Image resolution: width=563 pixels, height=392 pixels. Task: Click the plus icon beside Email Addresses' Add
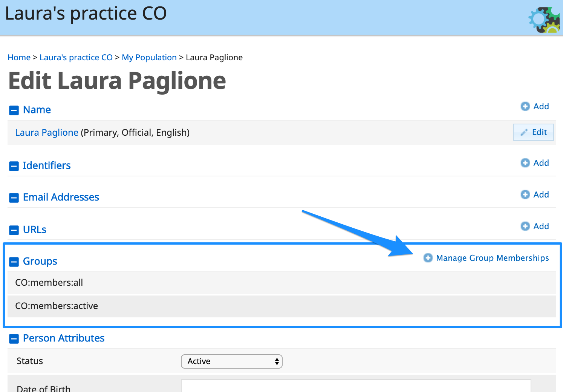coord(525,194)
